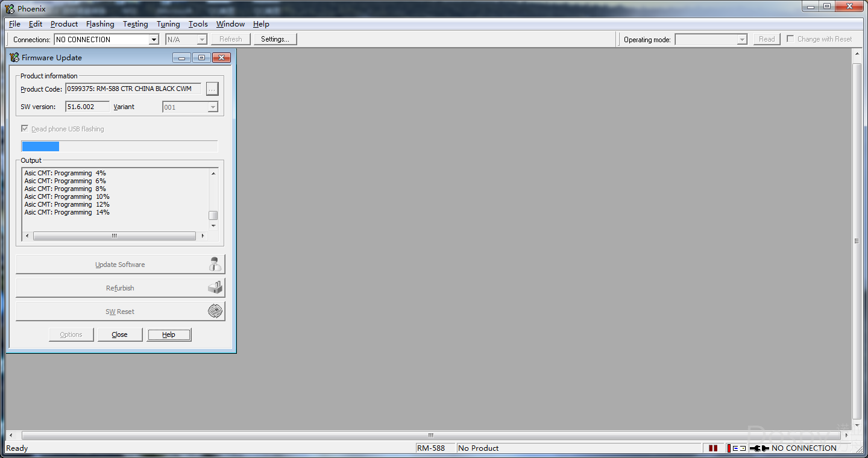Click the Output scroll up arrow
Image resolution: width=868 pixels, height=458 pixels.
[213, 174]
